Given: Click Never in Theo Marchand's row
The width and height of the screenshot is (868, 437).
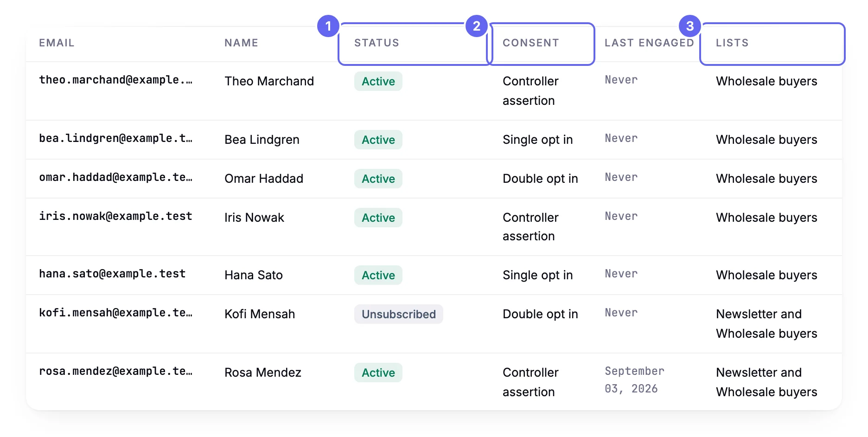Looking at the screenshot, I should click(x=621, y=80).
